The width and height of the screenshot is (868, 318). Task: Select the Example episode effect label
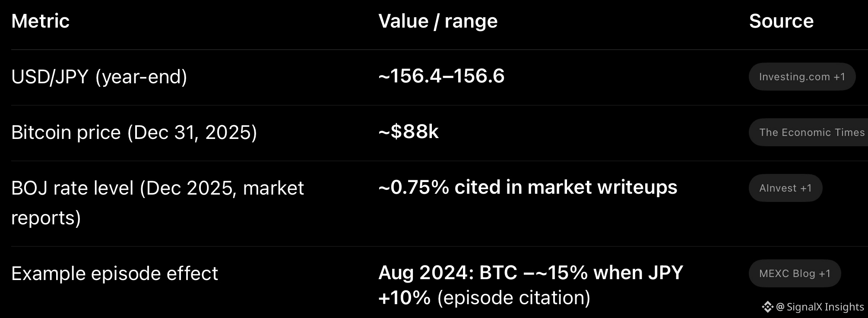tap(114, 274)
